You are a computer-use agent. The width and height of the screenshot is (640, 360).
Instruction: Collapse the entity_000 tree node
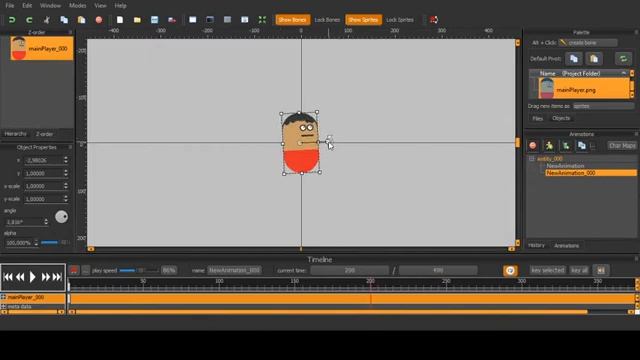pos(531,158)
